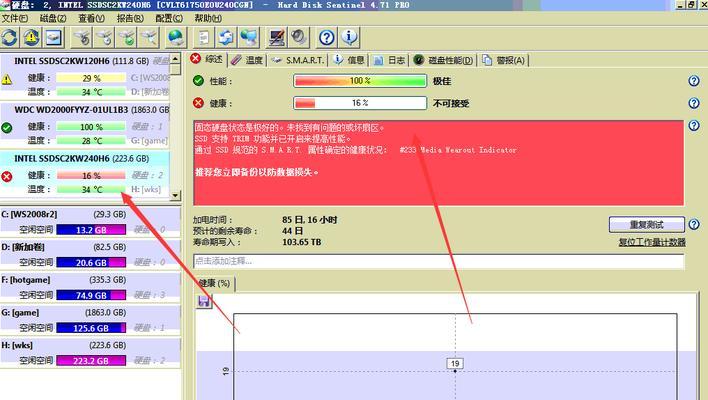Click the computer configuration toolbar icon

(276, 37)
